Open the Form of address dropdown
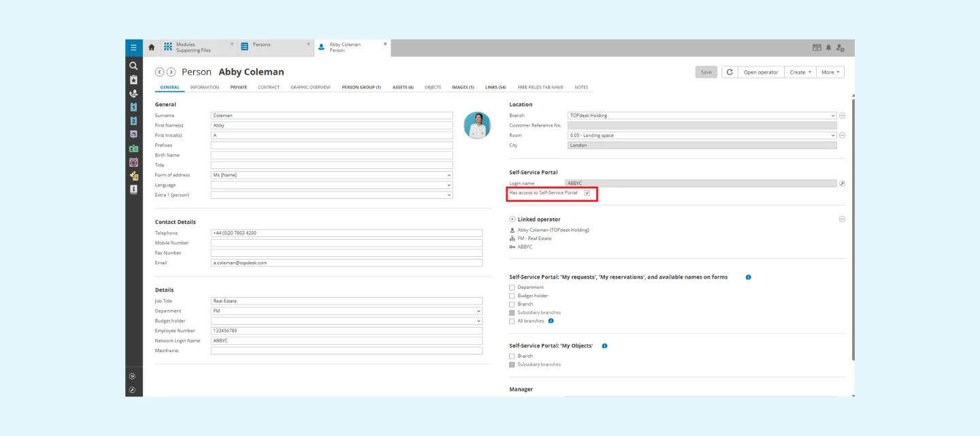Viewport: 980px width, 436px height. tap(331, 175)
